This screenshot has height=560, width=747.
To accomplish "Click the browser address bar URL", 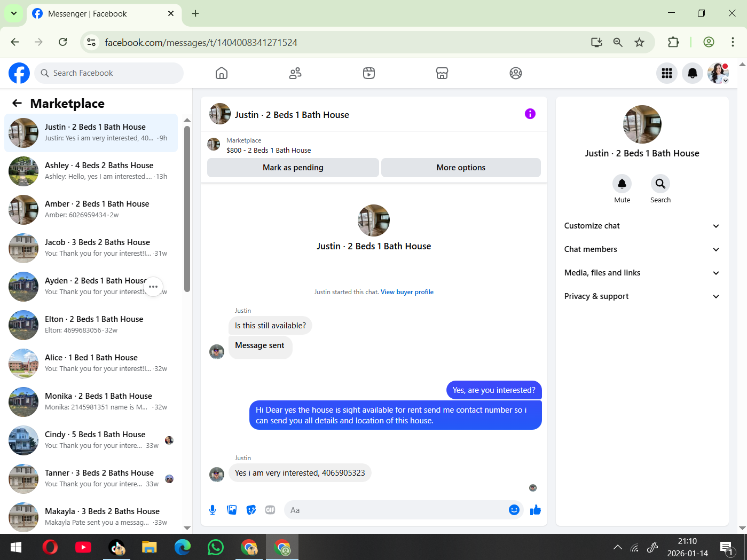I will tap(201, 42).
